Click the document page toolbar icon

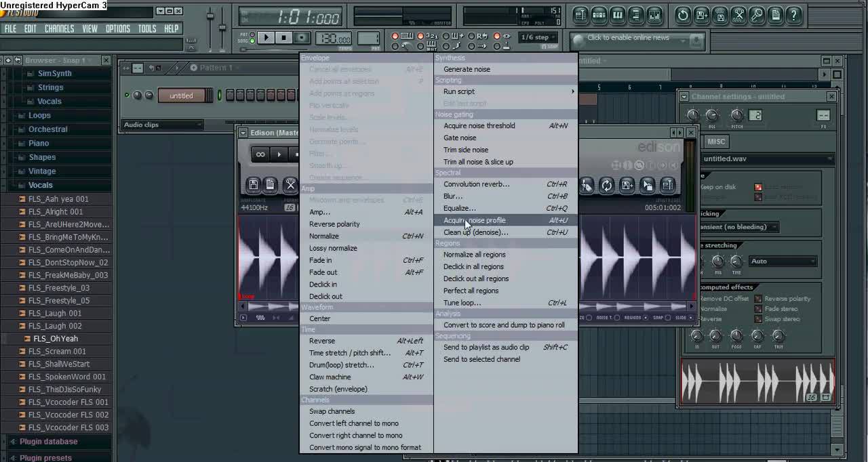(775, 15)
